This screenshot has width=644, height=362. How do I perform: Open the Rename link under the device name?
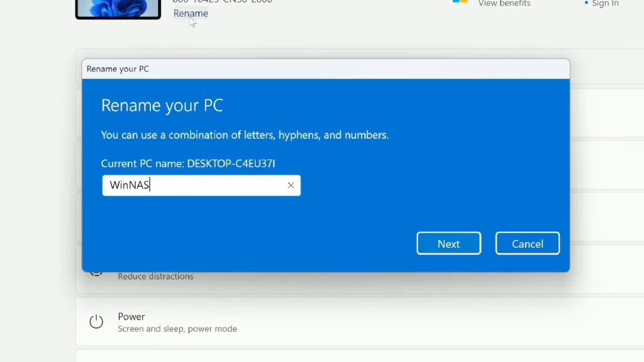coord(190,13)
